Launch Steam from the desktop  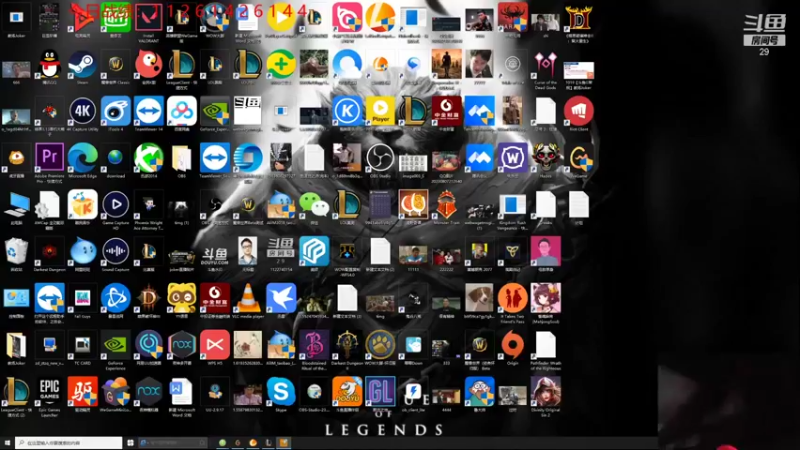[x=83, y=64]
